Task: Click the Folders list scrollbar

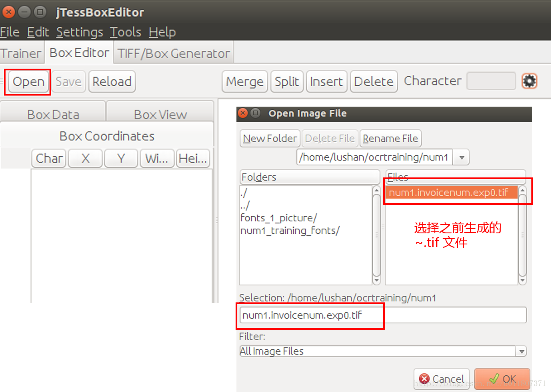Action: pyautogui.click(x=376, y=235)
